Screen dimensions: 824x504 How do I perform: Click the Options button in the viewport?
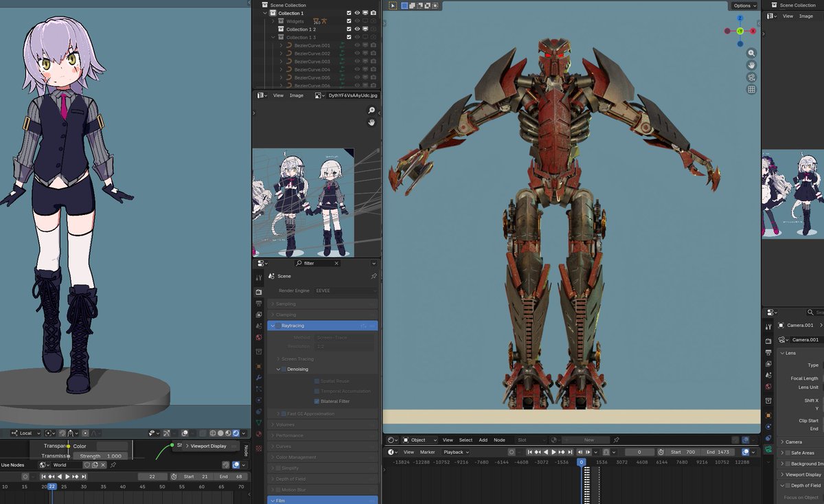coord(744,5)
